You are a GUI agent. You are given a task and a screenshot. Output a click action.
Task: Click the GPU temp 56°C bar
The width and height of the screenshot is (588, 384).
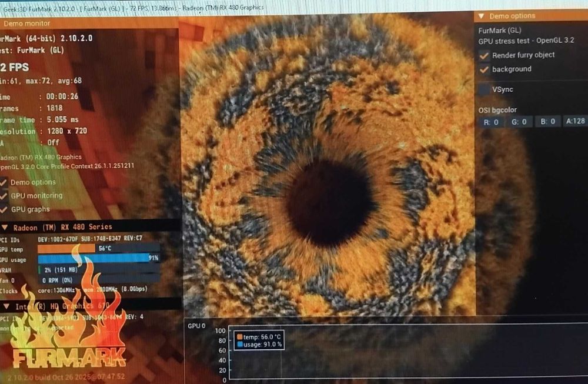coord(99,248)
